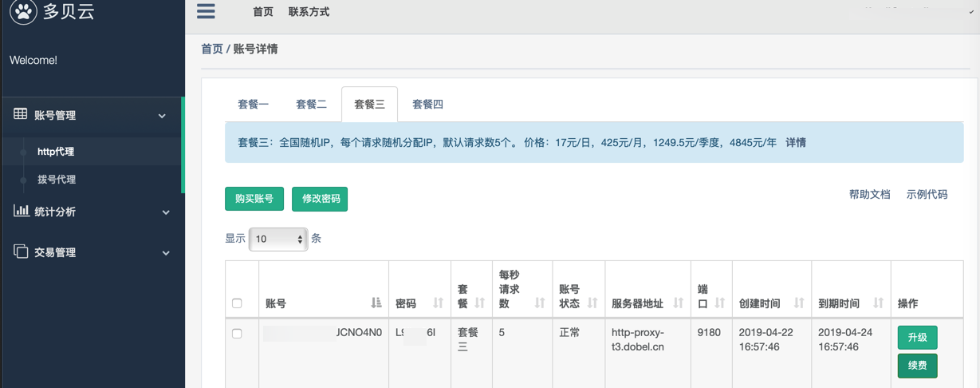
Task: Click the paw logo icon of 多贝云
Action: pyautogui.click(x=23, y=11)
